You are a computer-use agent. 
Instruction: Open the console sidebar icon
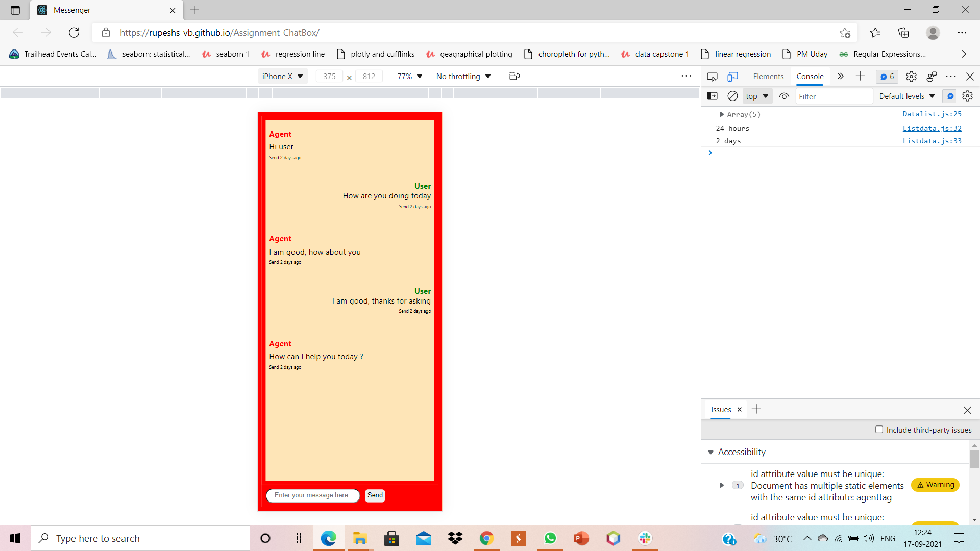713,96
